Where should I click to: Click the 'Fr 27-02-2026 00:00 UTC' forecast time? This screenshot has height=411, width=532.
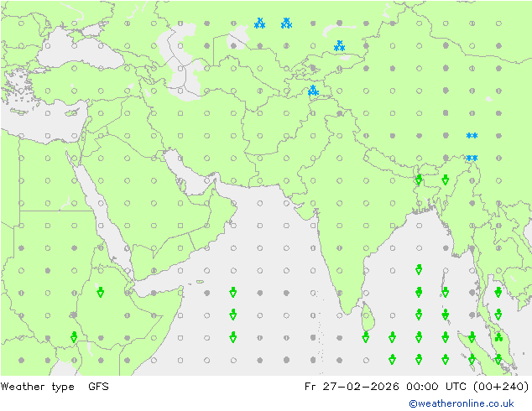[387, 386]
